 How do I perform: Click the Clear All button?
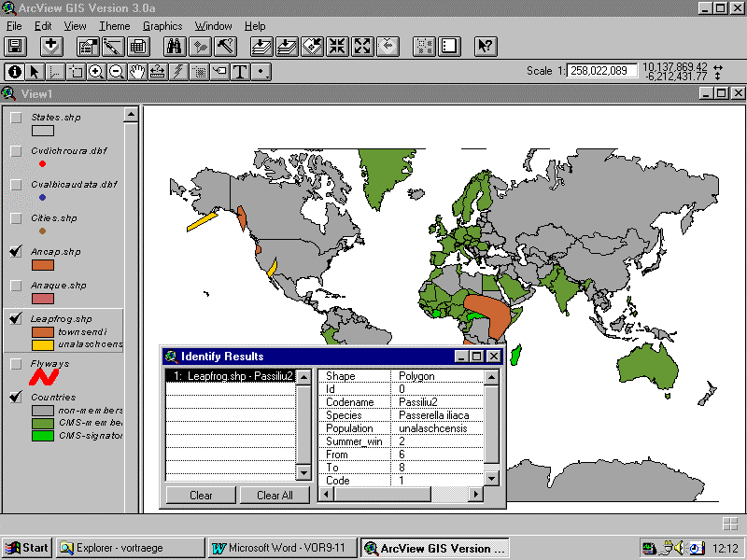coord(275,496)
